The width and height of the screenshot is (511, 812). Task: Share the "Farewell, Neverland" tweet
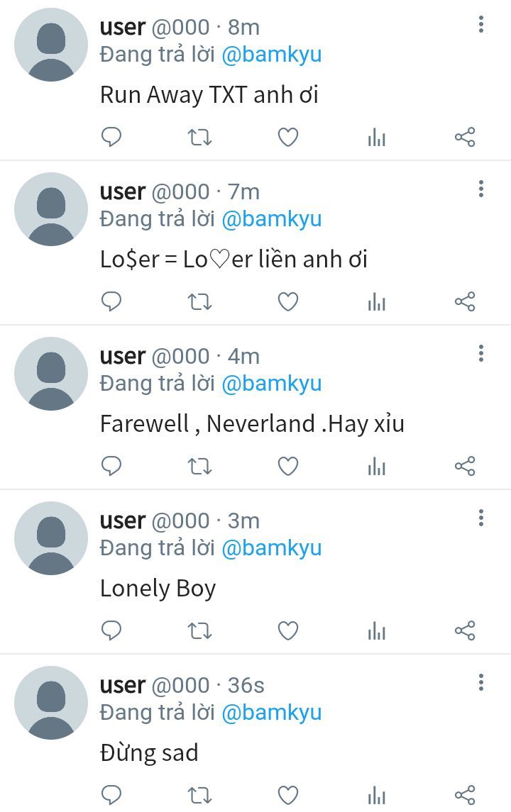click(x=465, y=466)
